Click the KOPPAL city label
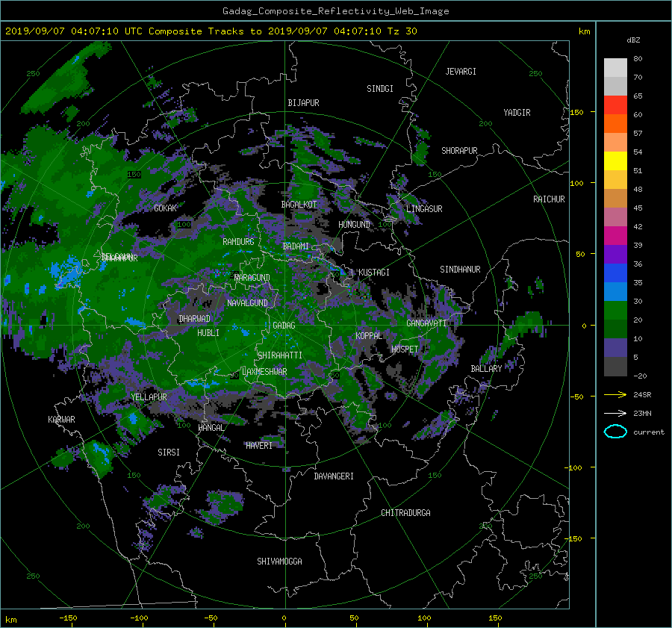This screenshot has height=628, width=672. click(369, 336)
